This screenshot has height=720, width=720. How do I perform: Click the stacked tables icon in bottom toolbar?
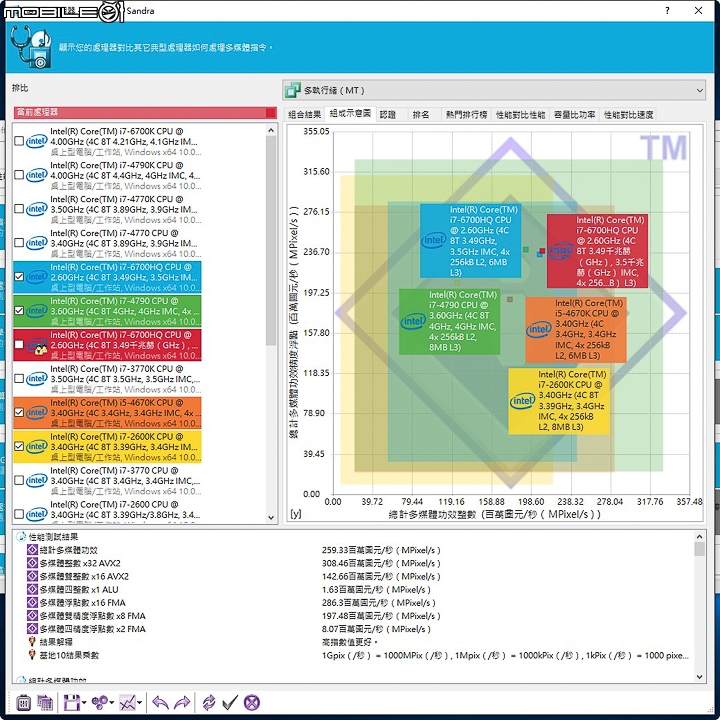[x=45, y=703]
